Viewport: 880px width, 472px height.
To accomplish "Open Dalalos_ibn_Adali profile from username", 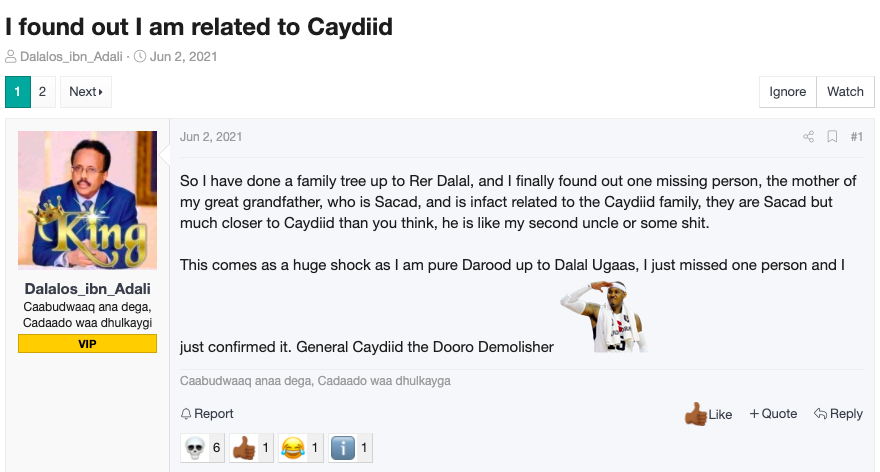I will tap(88, 288).
